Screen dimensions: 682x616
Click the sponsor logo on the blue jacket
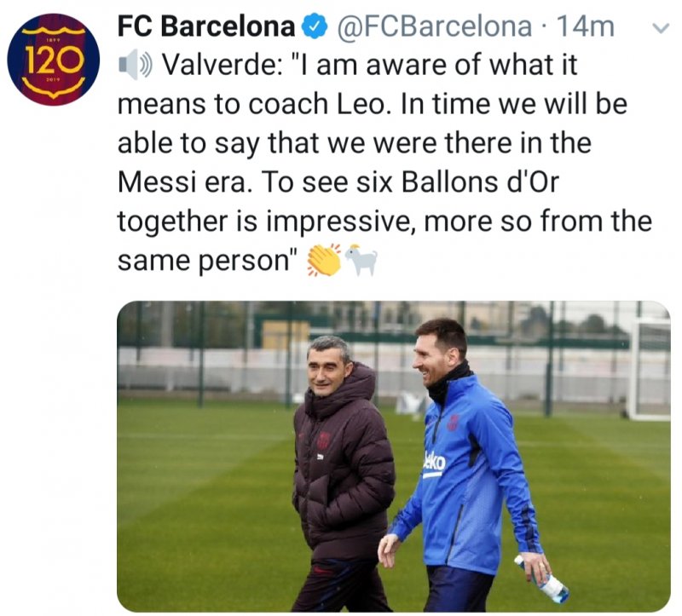coord(434,464)
